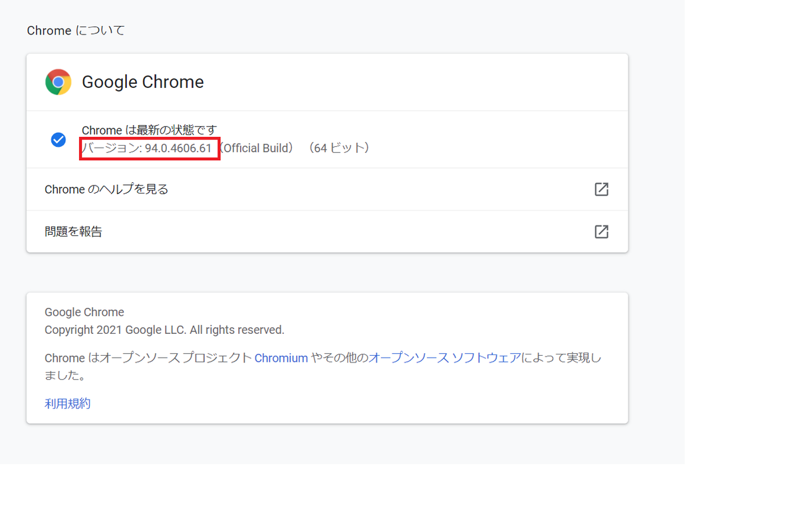Open the 問題を報告 row
The image size is (798, 532).
[327, 231]
